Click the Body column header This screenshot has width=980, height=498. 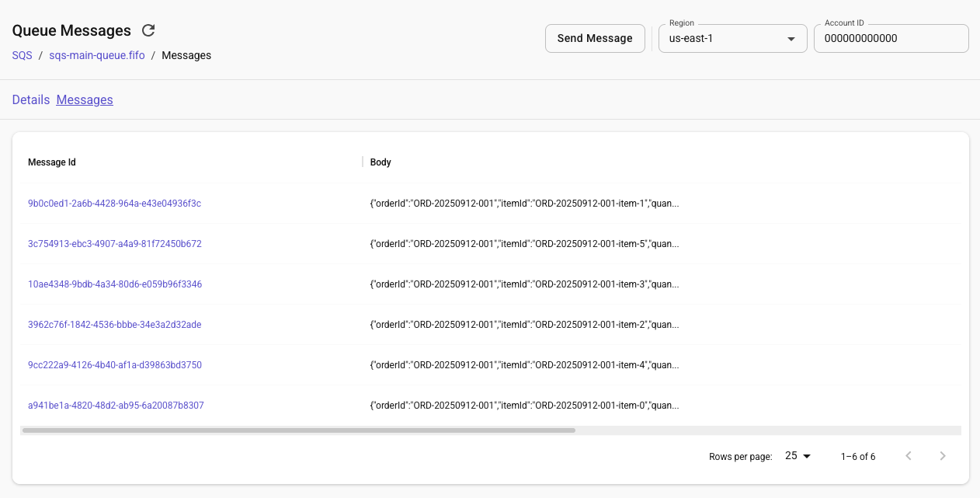coord(381,162)
